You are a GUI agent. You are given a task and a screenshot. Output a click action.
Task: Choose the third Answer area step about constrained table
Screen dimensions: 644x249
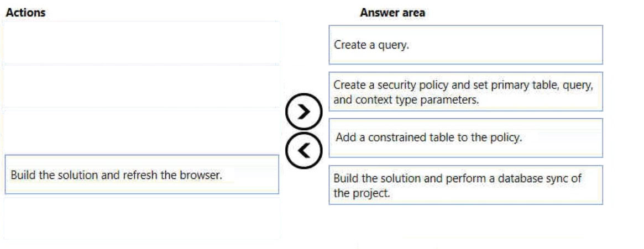pos(466,138)
